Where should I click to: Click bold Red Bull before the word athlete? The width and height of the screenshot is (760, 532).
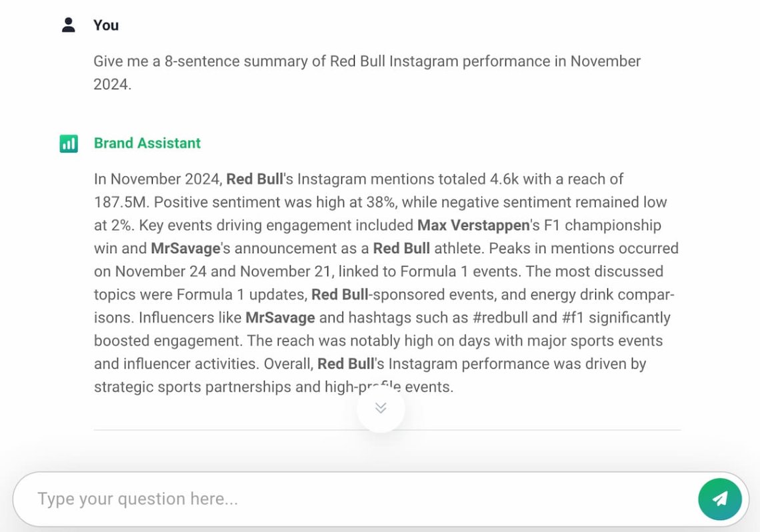[401, 249]
